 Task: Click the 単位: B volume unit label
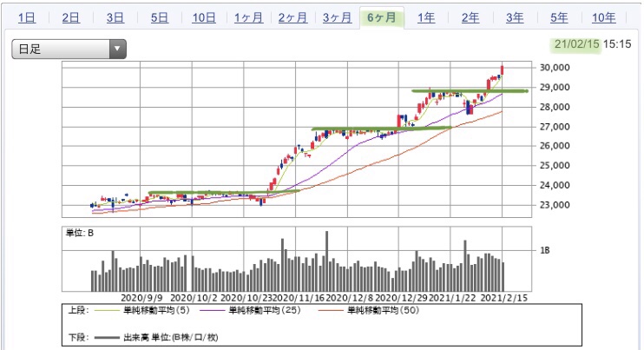80,233
